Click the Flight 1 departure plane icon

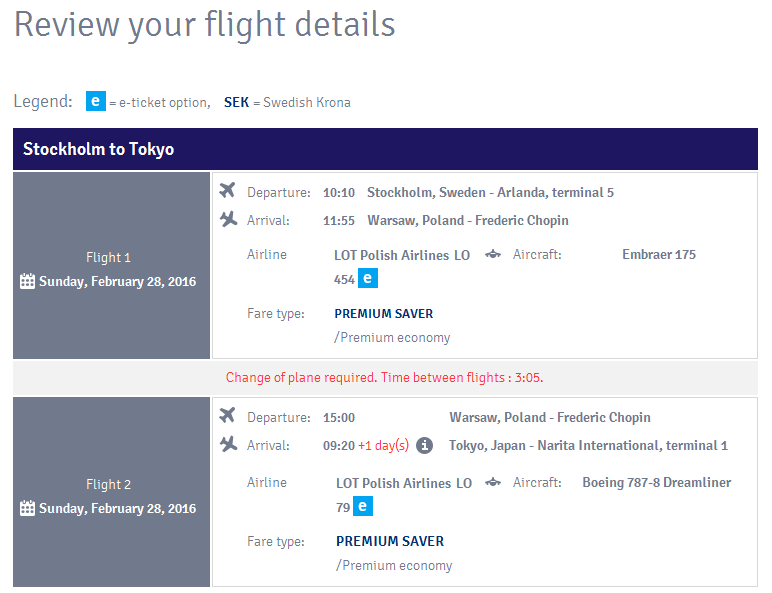[228, 191]
